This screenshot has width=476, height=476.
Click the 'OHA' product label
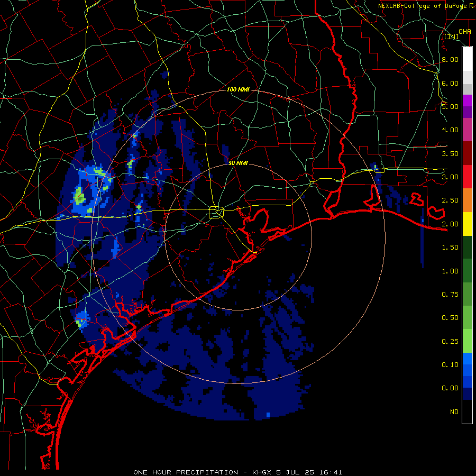click(x=465, y=31)
